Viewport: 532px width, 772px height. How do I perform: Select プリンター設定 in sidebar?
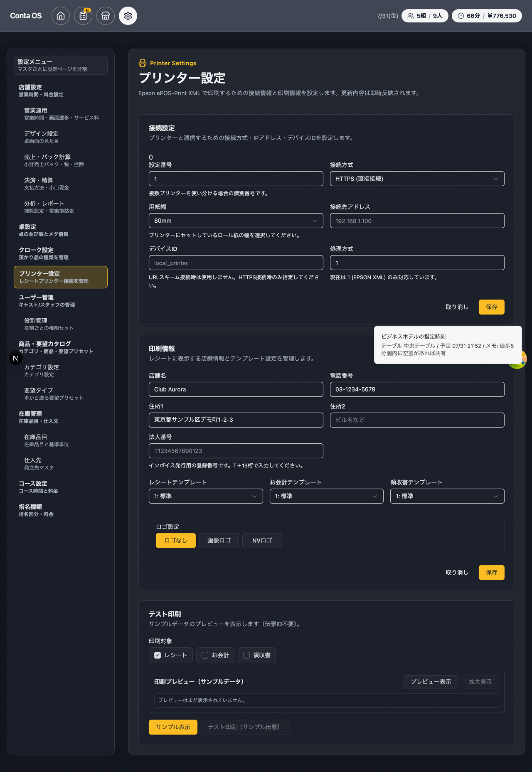click(x=61, y=277)
